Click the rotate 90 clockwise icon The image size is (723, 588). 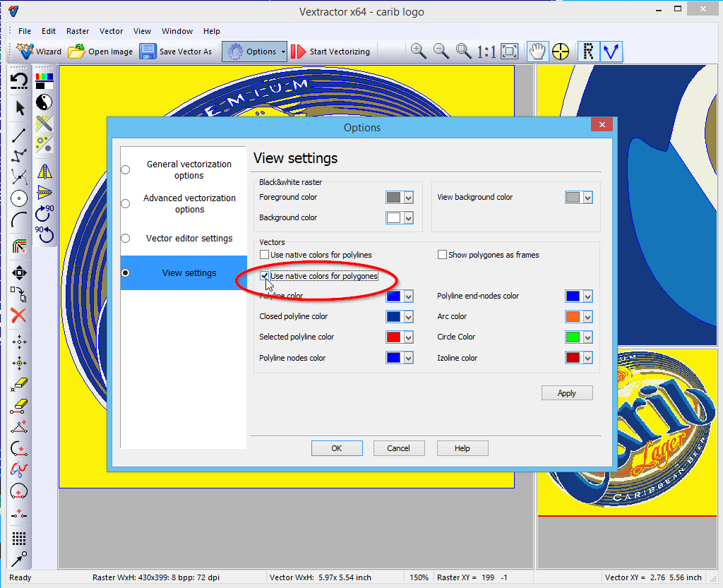tap(44, 212)
